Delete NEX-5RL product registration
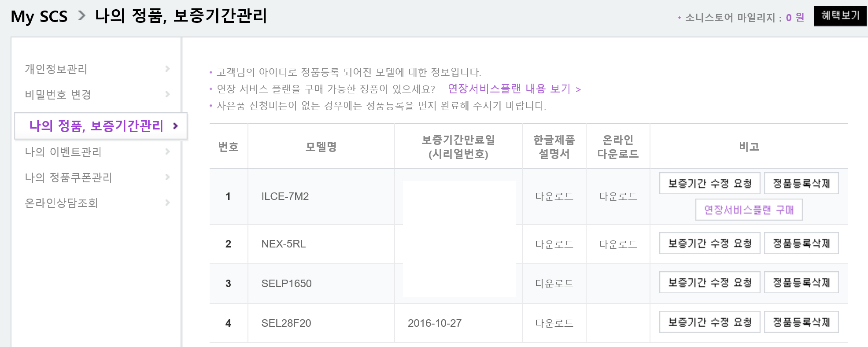868x347 pixels. click(x=801, y=244)
